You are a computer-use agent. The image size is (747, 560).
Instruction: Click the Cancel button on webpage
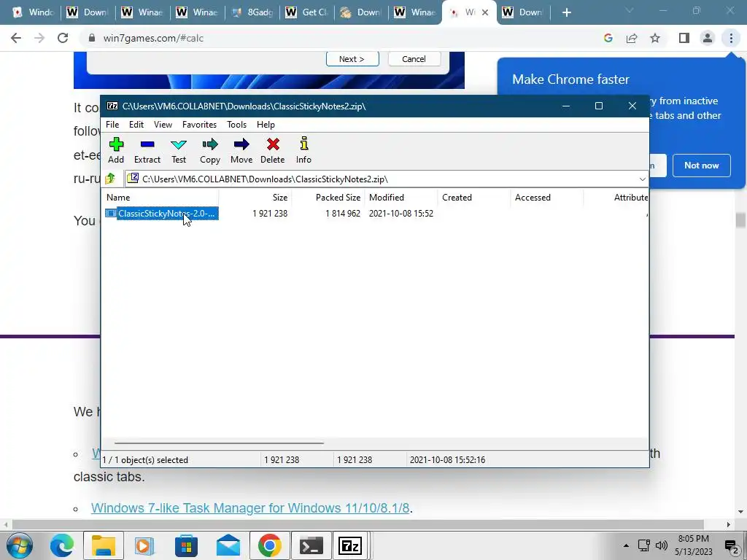tap(414, 59)
